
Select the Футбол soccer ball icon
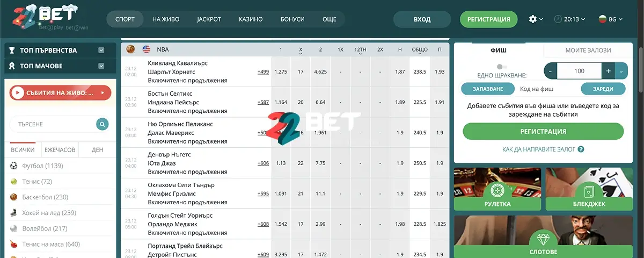coord(13,166)
